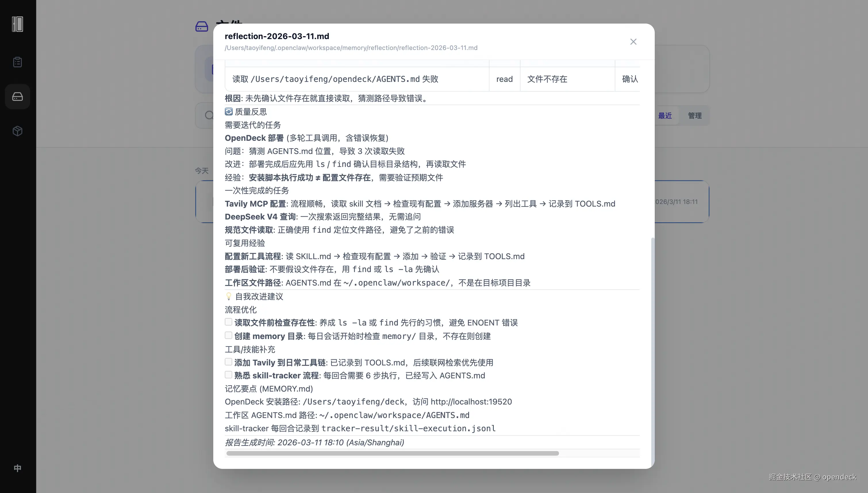
Task: Click the search magnifier icon
Action: (x=209, y=115)
